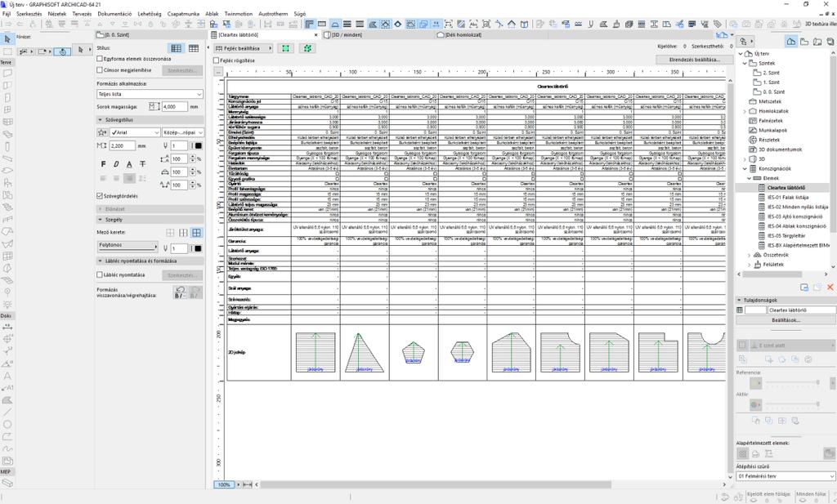Viewport: 837px width, 504px height.
Task: Select the Marquee tool in the toolbox
Action: pos(7,51)
